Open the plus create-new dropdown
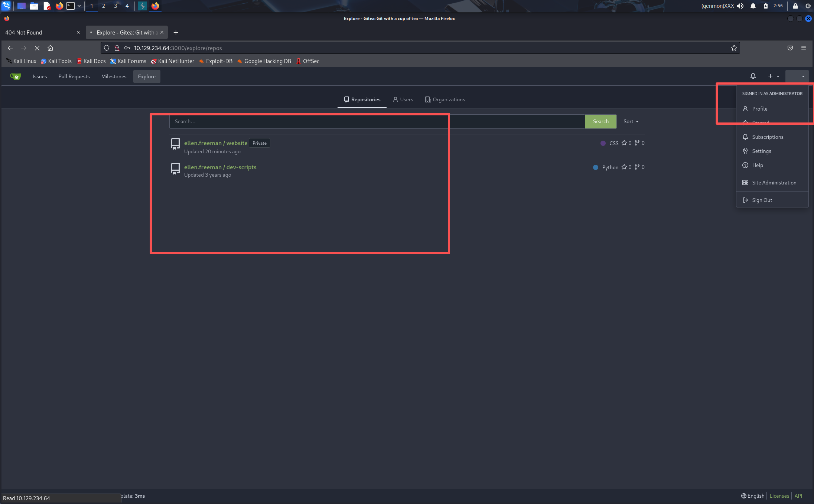 (x=774, y=76)
